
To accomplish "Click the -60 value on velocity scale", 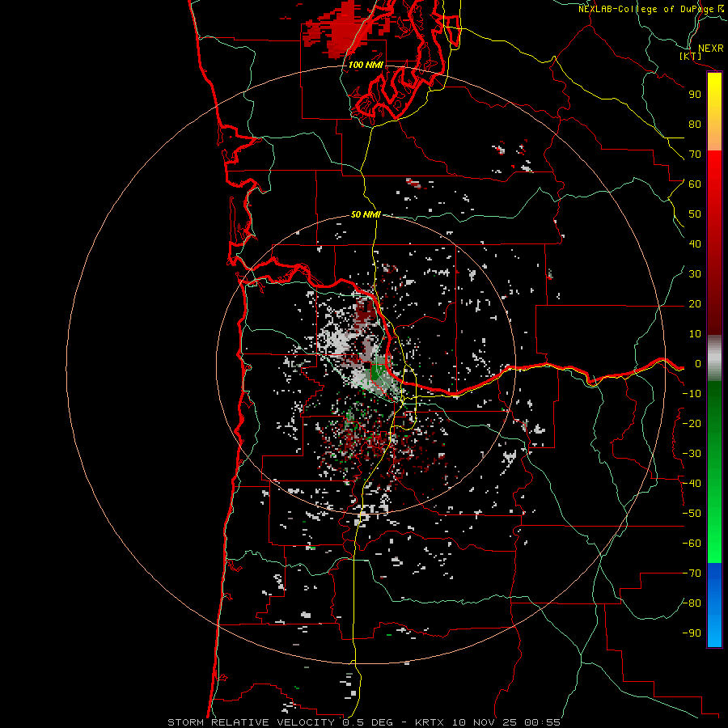I will click(692, 544).
